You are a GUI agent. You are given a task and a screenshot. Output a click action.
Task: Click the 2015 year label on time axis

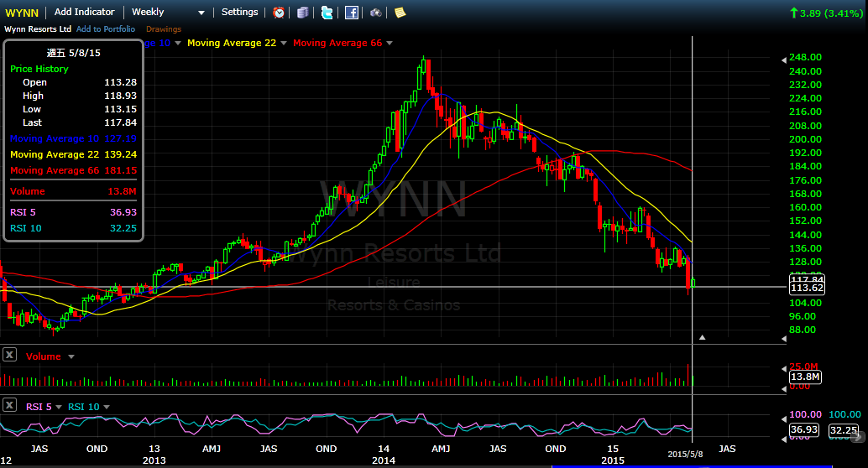[613, 460]
